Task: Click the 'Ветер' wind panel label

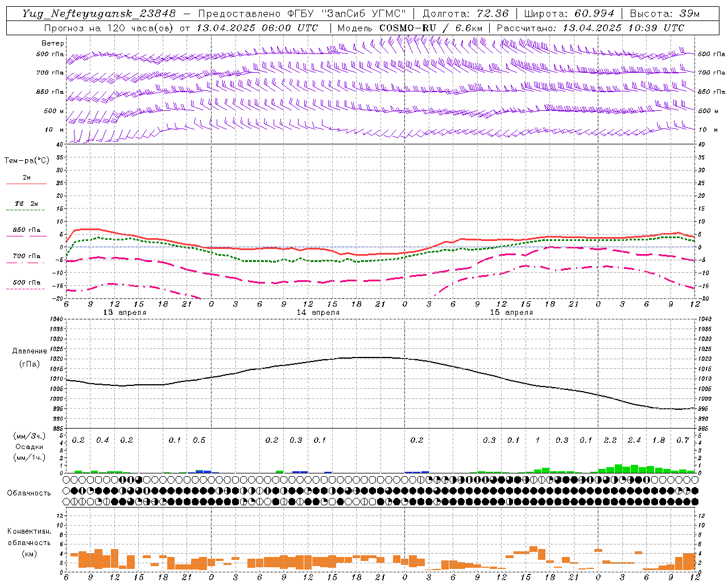Action: click(53, 43)
